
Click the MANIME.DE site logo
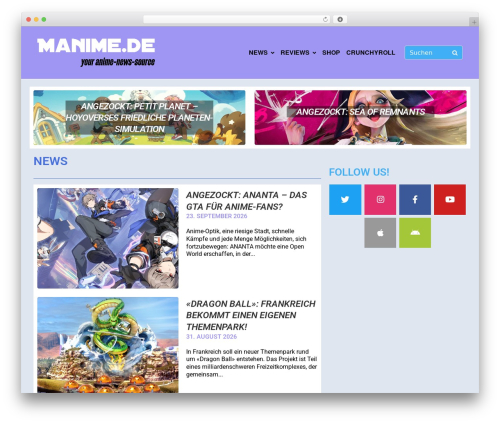(x=96, y=46)
